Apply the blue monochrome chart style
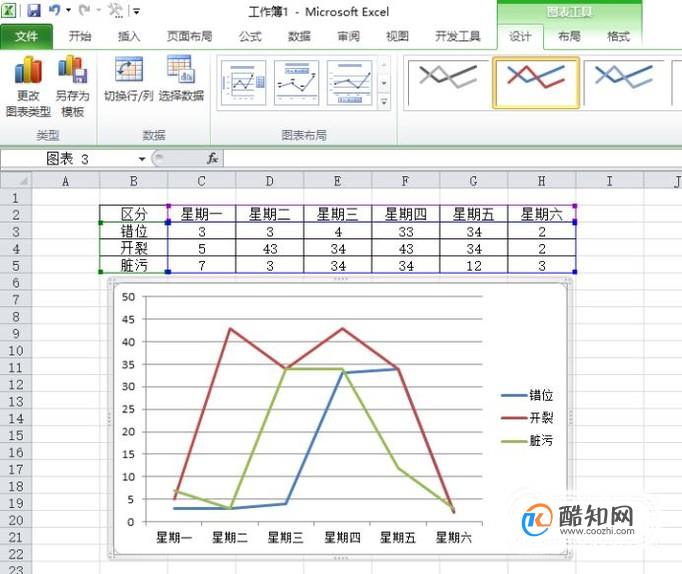 (x=625, y=83)
